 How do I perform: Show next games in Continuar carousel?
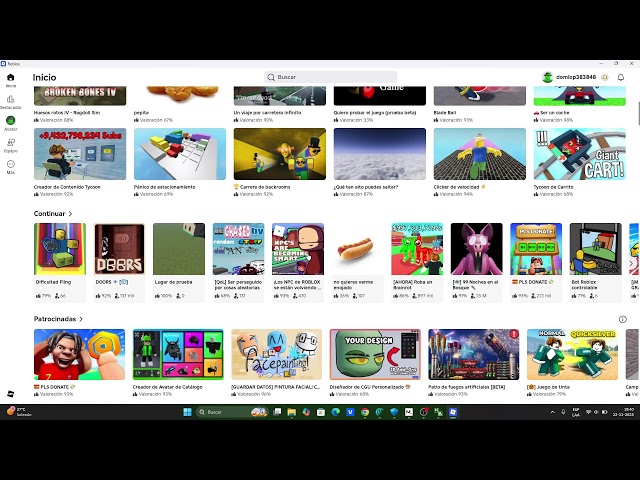point(632,263)
